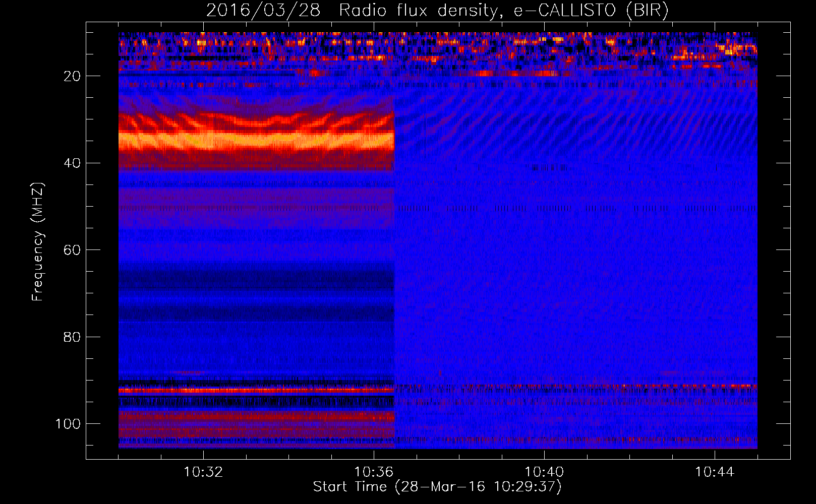The width and height of the screenshot is (816, 504).
Task: Click the 80 MHz frequency tick label
Action: click(x=72, y=337)
